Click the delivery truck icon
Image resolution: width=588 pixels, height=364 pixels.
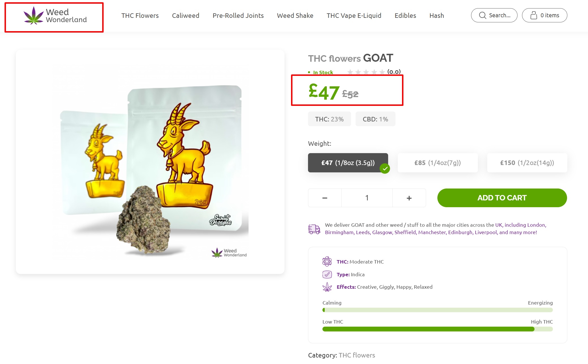pyautogui.click(x=314, y=229)
